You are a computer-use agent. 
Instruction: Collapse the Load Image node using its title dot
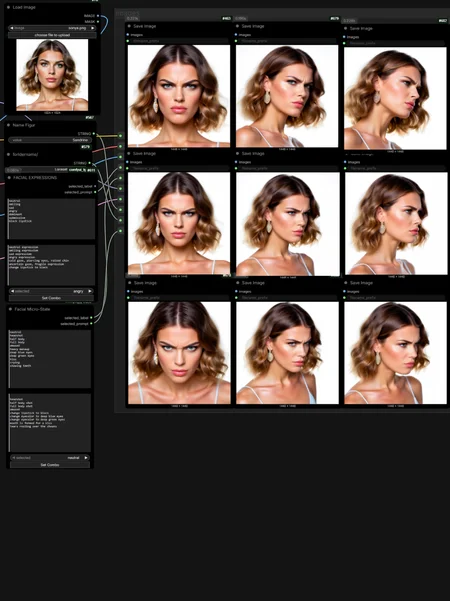pyautogui.click(x=9, y=7)
